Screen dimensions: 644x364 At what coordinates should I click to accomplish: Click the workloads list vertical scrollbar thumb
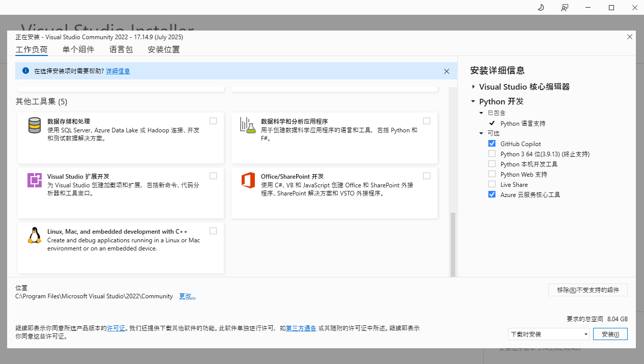[453, 244]
